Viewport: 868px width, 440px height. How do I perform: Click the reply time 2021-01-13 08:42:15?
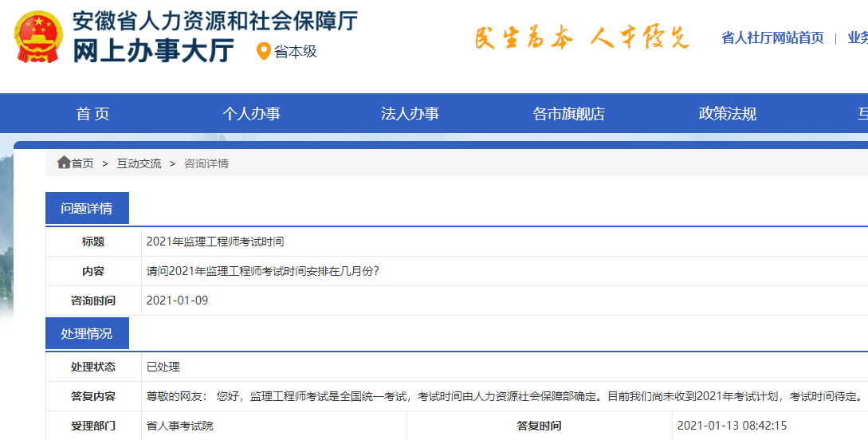pos(732,426)
